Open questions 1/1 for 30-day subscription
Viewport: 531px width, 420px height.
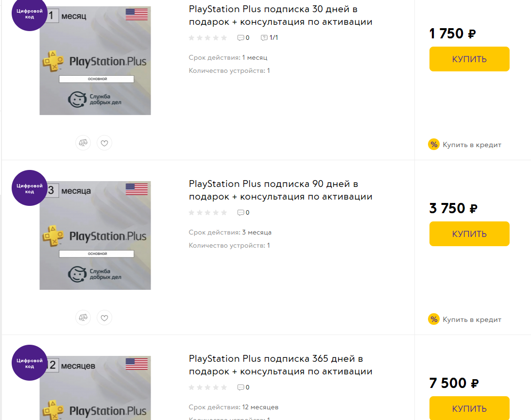[x=270, y=37]
